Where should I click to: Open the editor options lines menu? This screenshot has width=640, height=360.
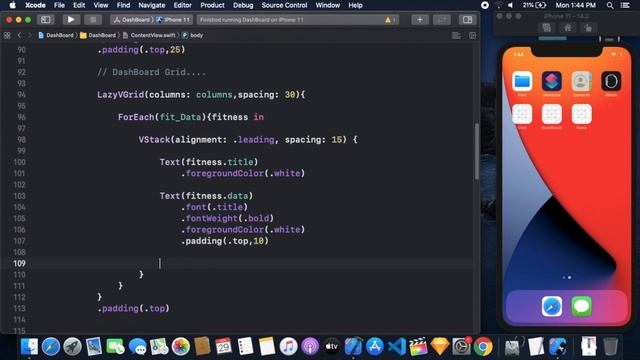[x=456, y=36]
